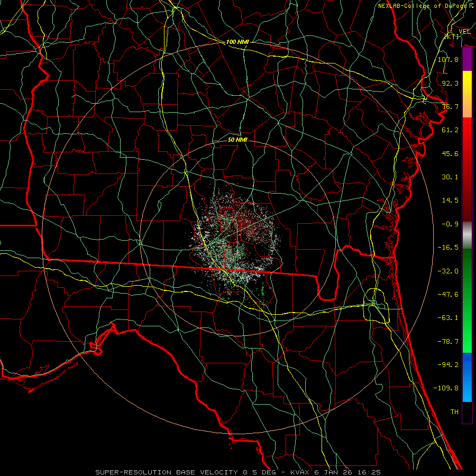The width and height of the screenshot is (476, 476).
Task: Click the blue segment of the velocity color bar
Action: click(467, 377)
